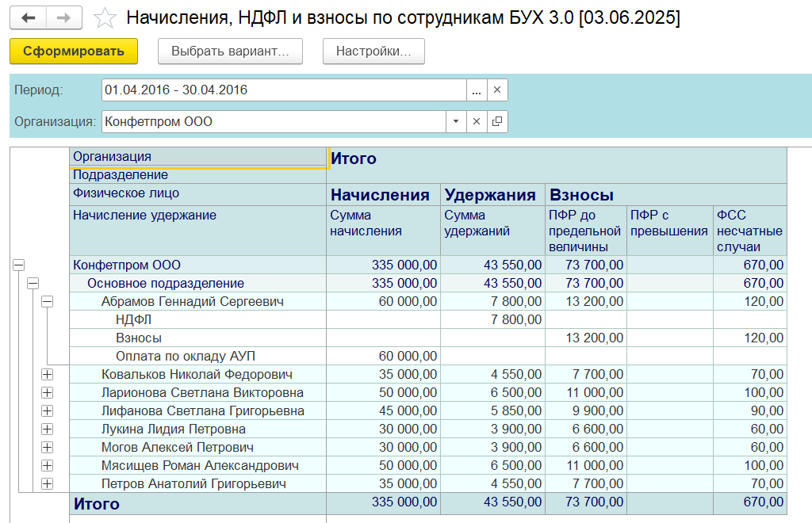The height and width of the screenshot is (523, 812).
Task: Click the Взносы column group header
Action: [x=666, y=194]
